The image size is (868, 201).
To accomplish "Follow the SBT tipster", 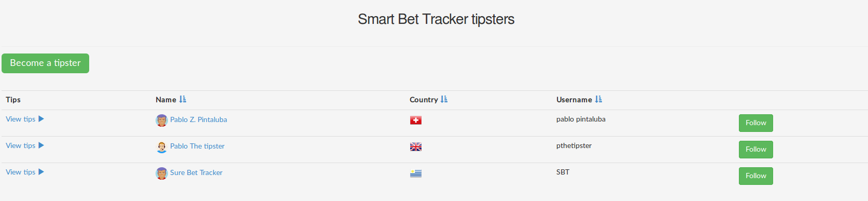I will tap(755, 176).
